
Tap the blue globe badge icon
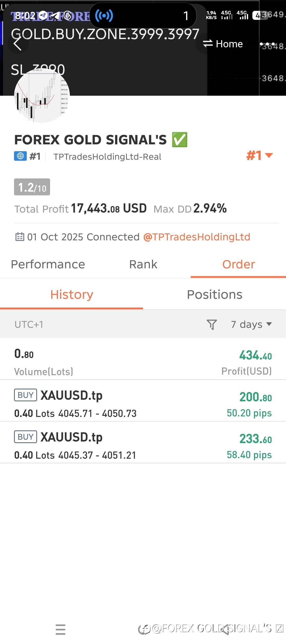[20, 156]
